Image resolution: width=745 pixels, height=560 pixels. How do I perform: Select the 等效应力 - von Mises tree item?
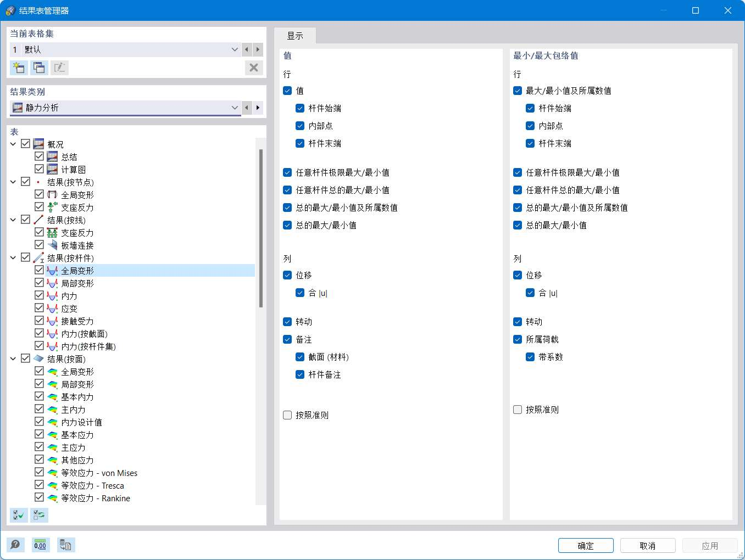[98, 473]
